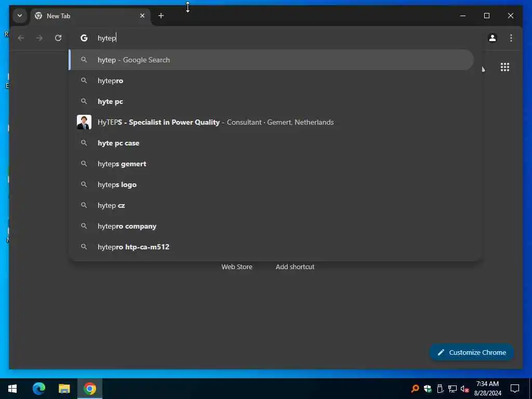Image resolution: width=532 pixels, height=399 pixels.
Task: Maximize the Chrome window
Action: pyautogui.click(x=486, y=16)
